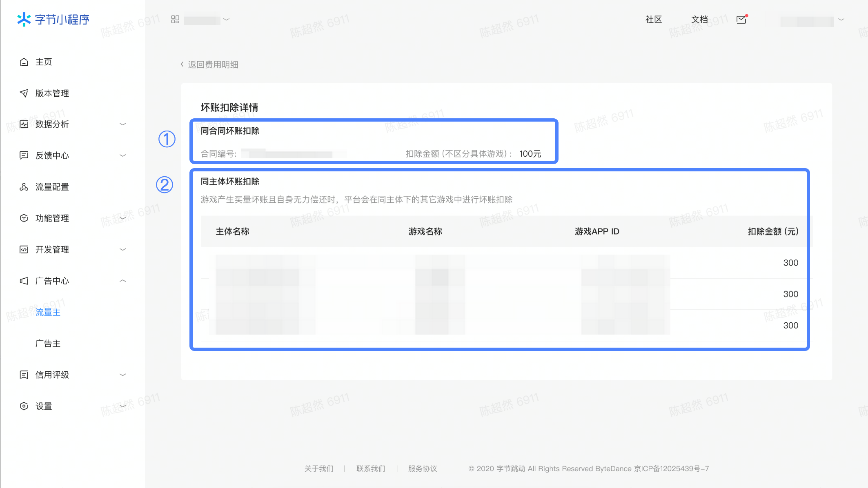868x488 pixels.
Task: Click the 主体名称 column header
Action: 232,231
